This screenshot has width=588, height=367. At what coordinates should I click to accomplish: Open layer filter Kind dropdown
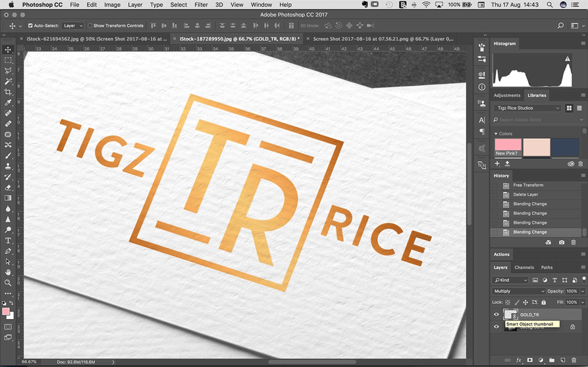pos(510,280)
